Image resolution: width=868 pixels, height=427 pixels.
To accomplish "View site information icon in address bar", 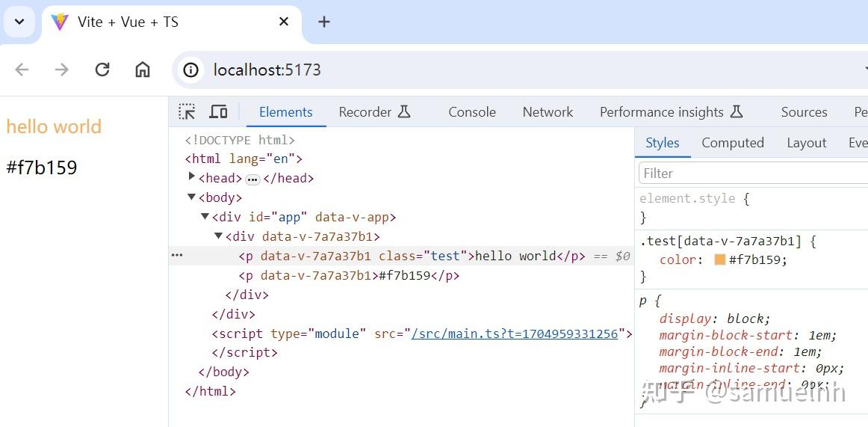I will 191,70.
